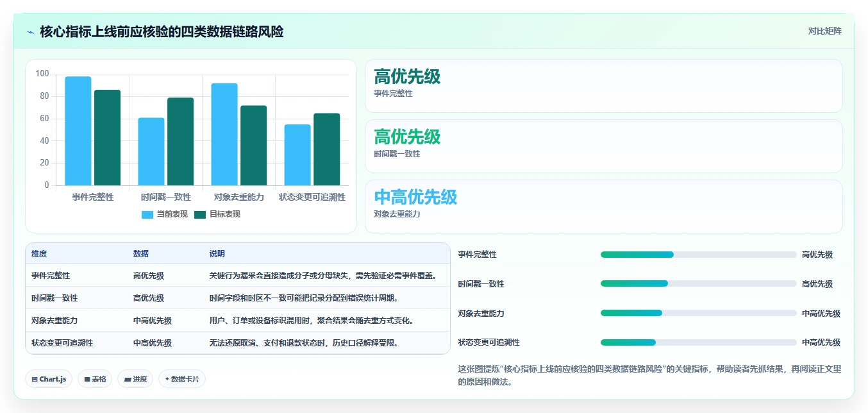This screenshot has height=413, width=868.
Task: Click the summary paragraph starting 这张图提炼
Action: coord(649,375)
